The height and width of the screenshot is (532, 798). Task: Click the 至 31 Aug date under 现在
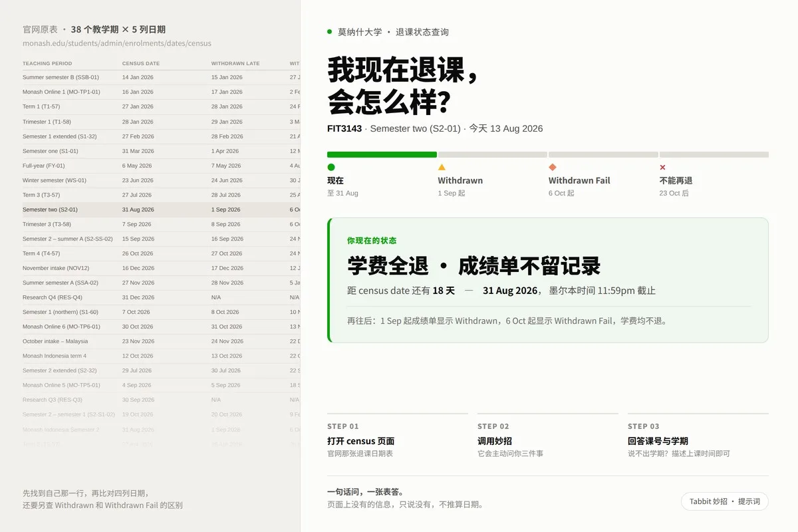click(342, 194)
